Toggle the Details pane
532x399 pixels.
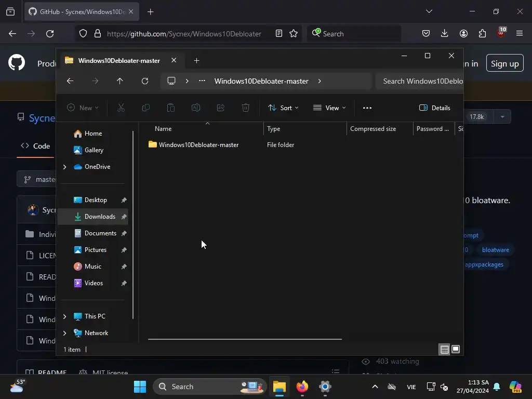point(435,108)
